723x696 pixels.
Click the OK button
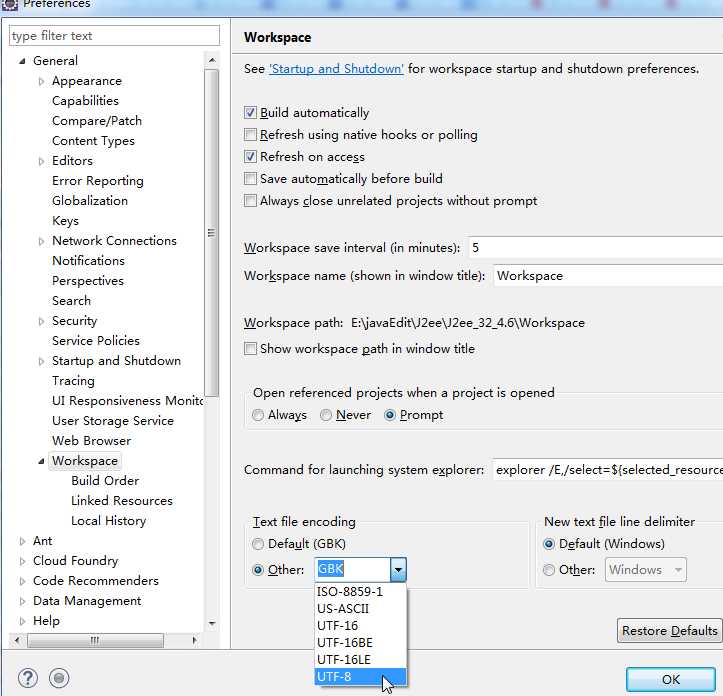tap(670, 679)
